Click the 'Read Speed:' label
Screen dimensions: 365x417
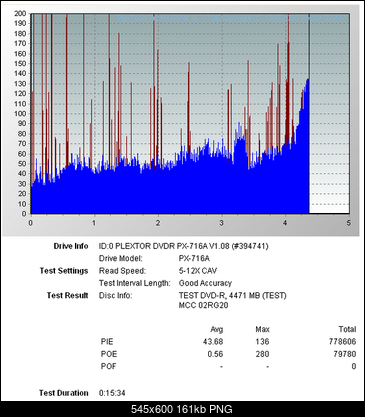click(122, 271)
